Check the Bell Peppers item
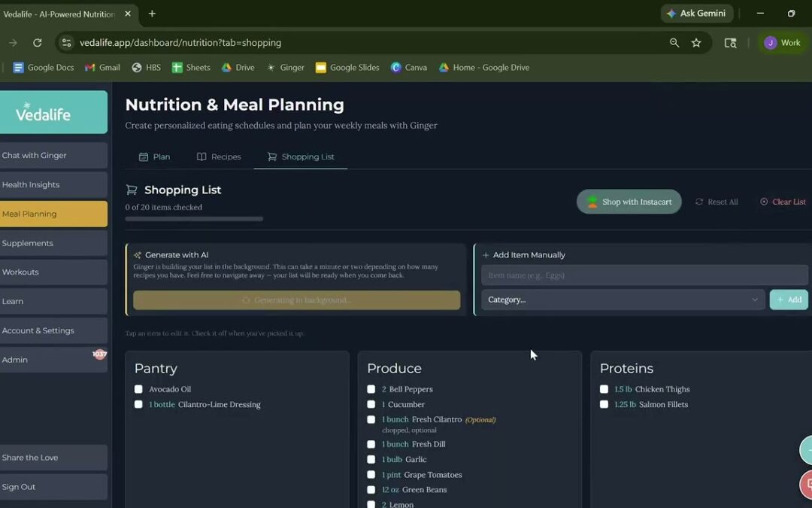Image resolution: width=812 pixels, height=508 pixels. [371, 389]
